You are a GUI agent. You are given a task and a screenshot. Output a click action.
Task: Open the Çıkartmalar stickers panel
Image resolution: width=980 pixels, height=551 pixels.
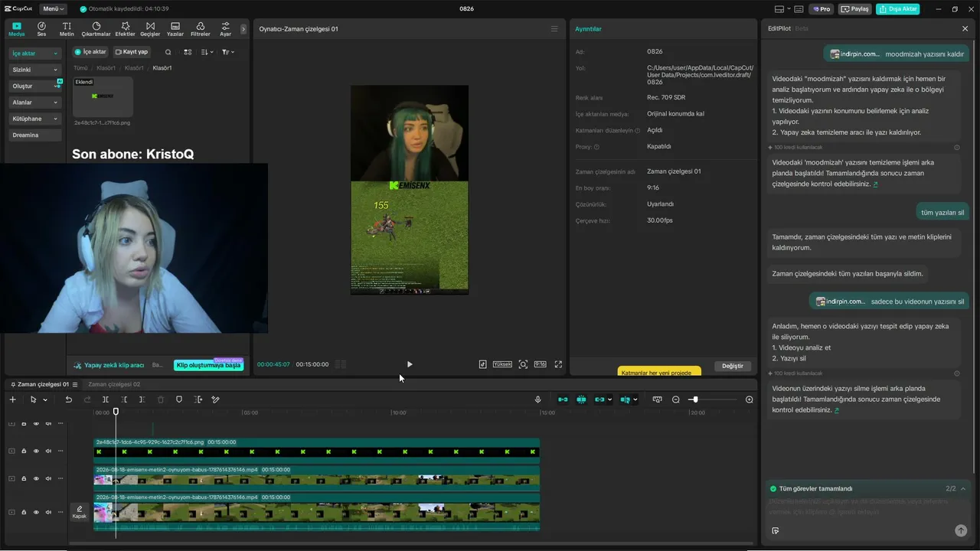click(x=96, y=29)
